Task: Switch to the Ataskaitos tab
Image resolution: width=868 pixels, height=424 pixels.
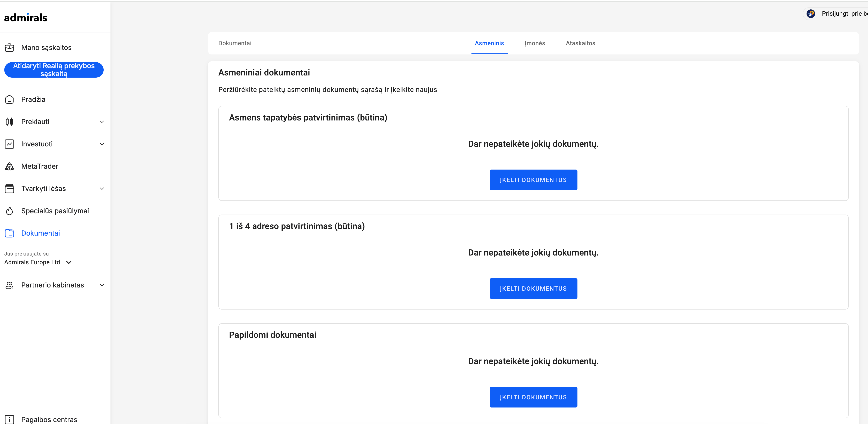Action: [x=580, y=43]
